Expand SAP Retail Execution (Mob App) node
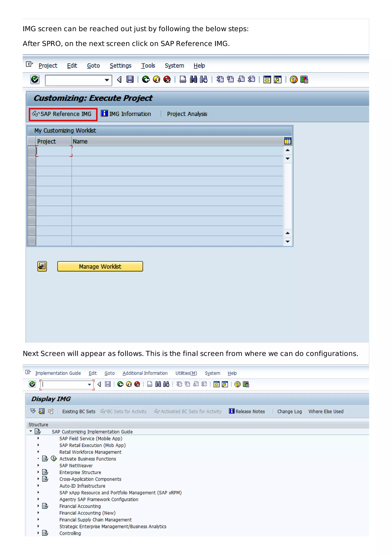392x555 pixels. pos(38,445)
